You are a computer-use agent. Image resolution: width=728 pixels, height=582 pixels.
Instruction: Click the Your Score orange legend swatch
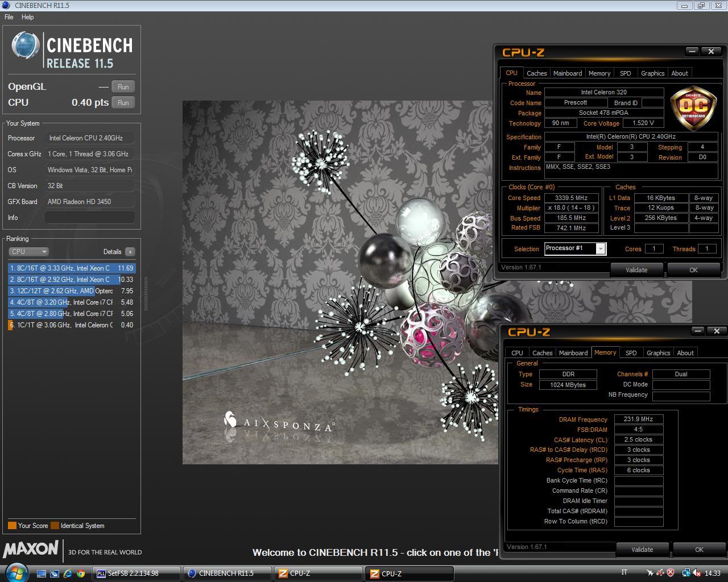(12, 526)
